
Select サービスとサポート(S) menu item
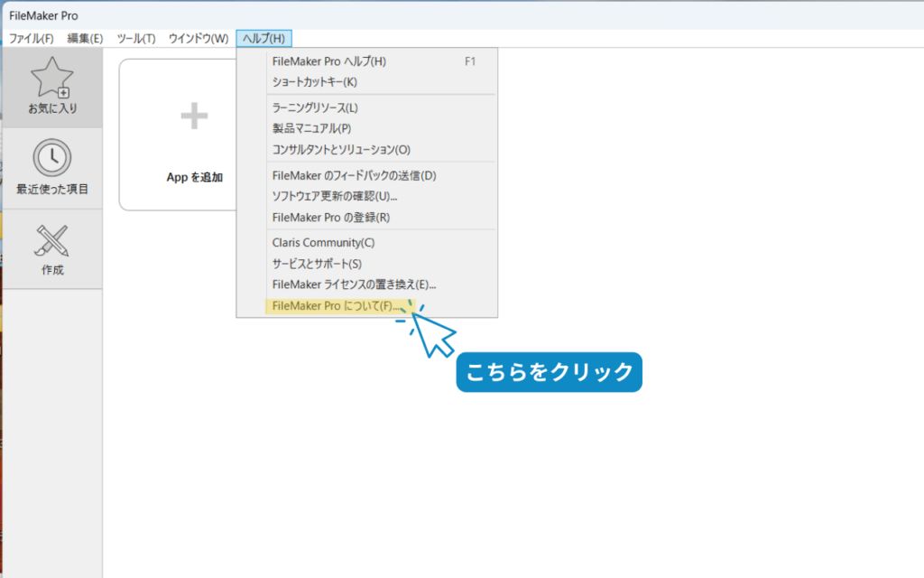pos(317,264)
